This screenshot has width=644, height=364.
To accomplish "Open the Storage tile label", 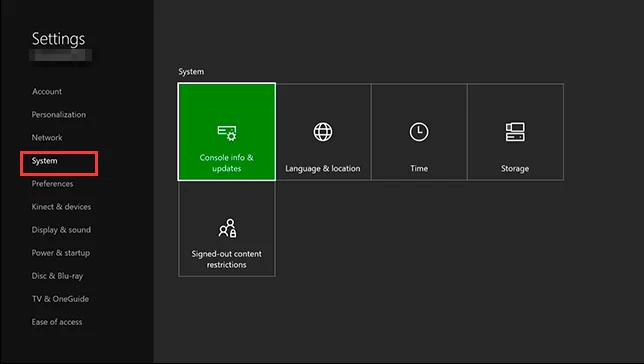I will [x=515, y=168].
